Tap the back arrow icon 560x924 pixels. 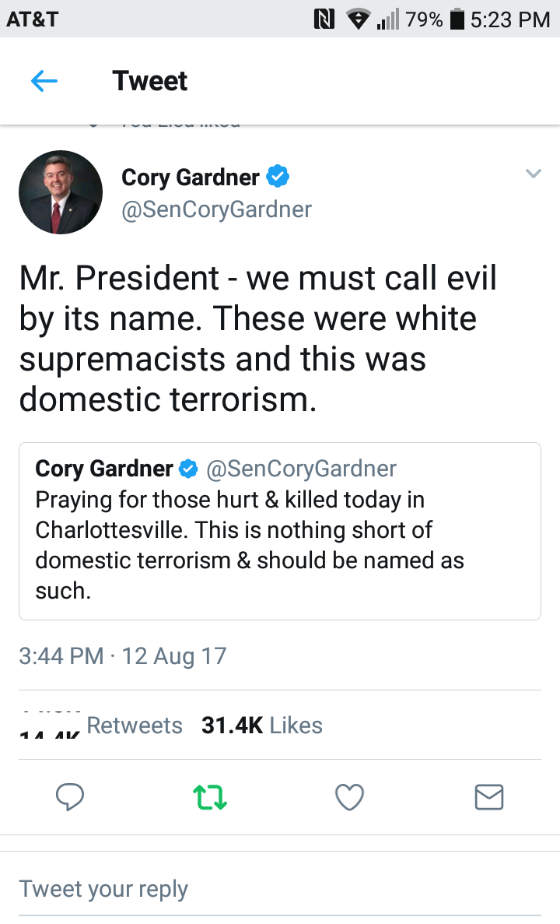44,81
